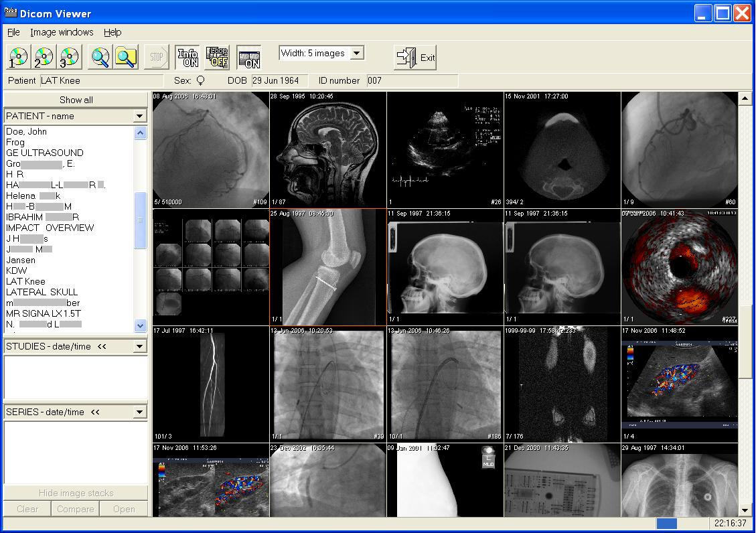Open the Width: 5 images dropdown
756x533 pixels.
(x=357, y=54)
